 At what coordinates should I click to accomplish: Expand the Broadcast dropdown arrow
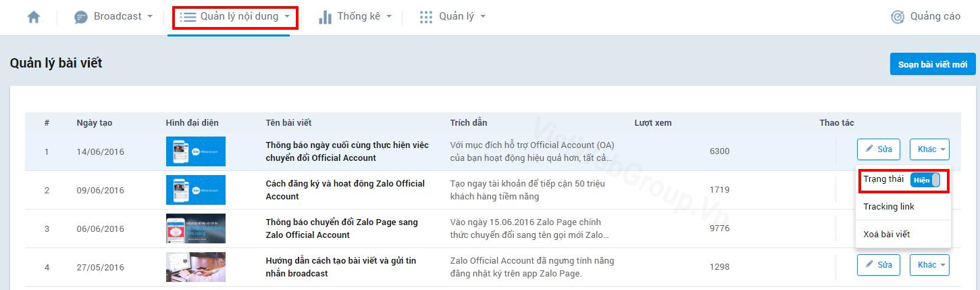coord(150,17)
